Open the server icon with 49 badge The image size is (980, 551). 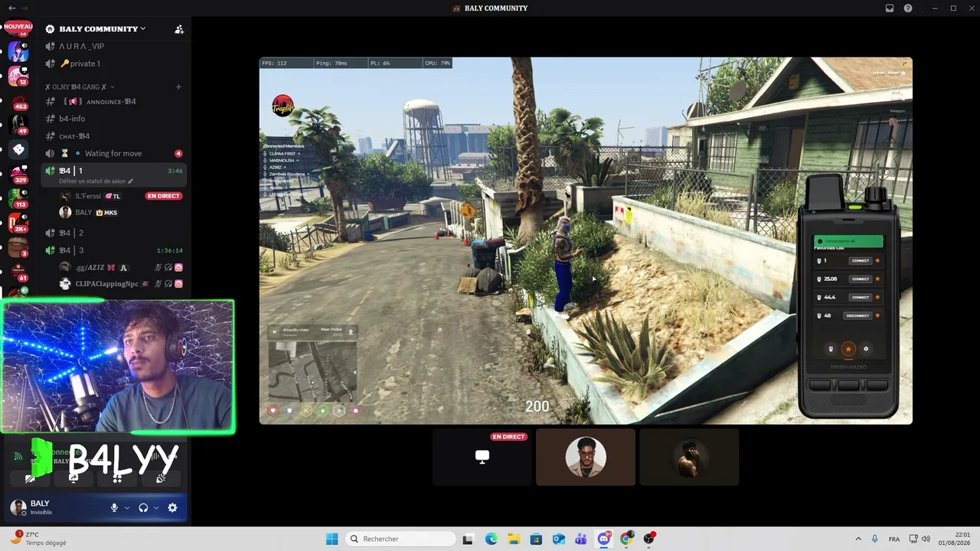[x=18, y=123]
